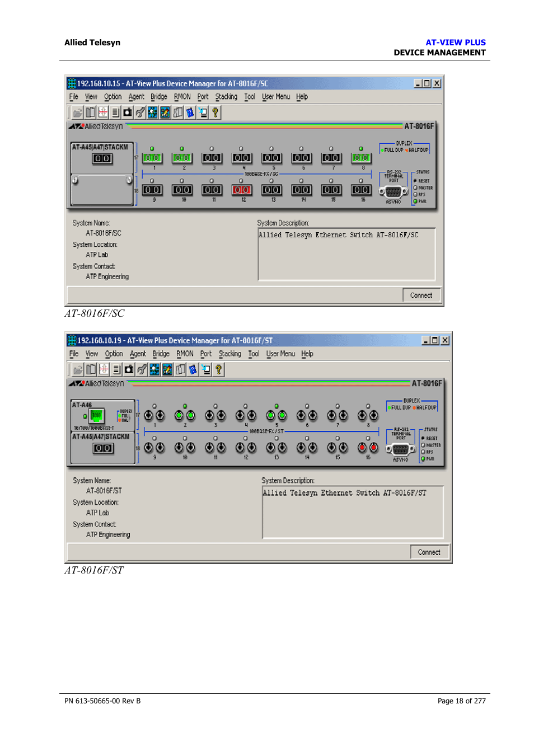Select port 2 on the AT-8016F/ST switch
The image size is (534, 756).
pyautogui.click(x=185, y=415)
